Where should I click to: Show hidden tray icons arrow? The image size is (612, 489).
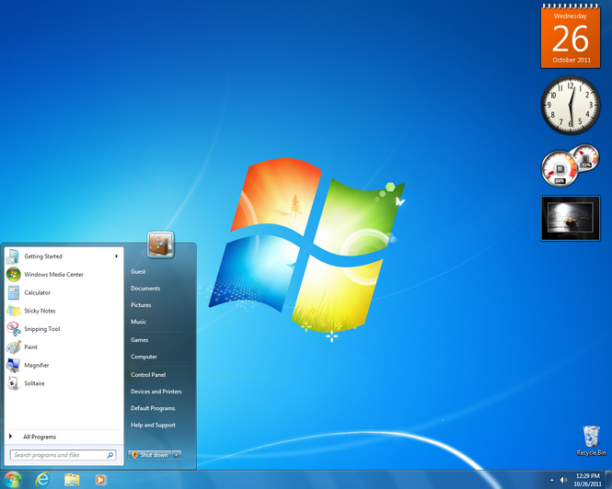[x=552, y=480]
